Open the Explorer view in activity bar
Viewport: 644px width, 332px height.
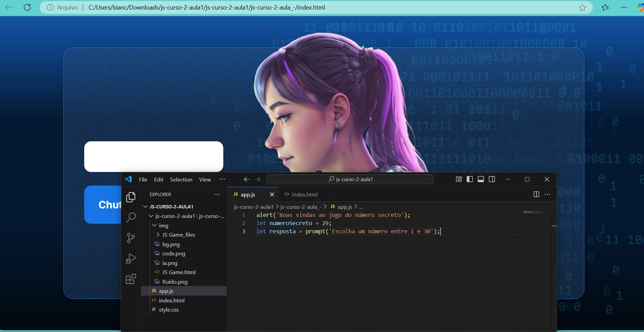(131, 197)
